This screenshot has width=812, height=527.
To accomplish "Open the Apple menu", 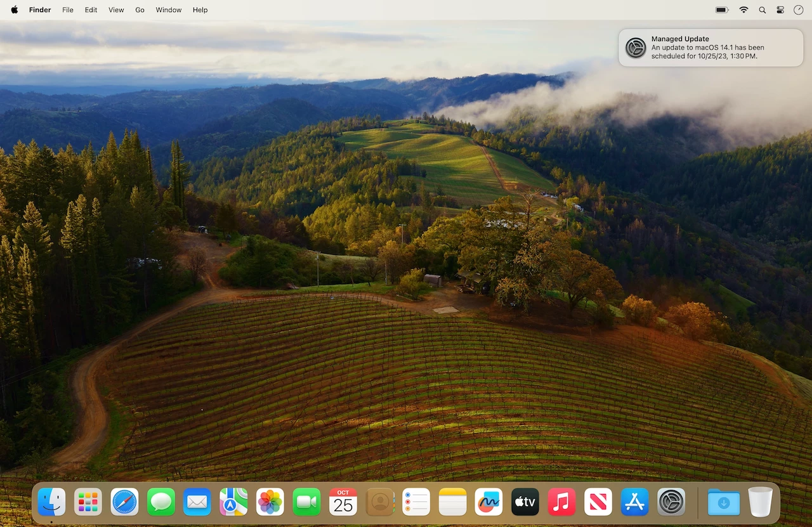I will click(15, 10).
